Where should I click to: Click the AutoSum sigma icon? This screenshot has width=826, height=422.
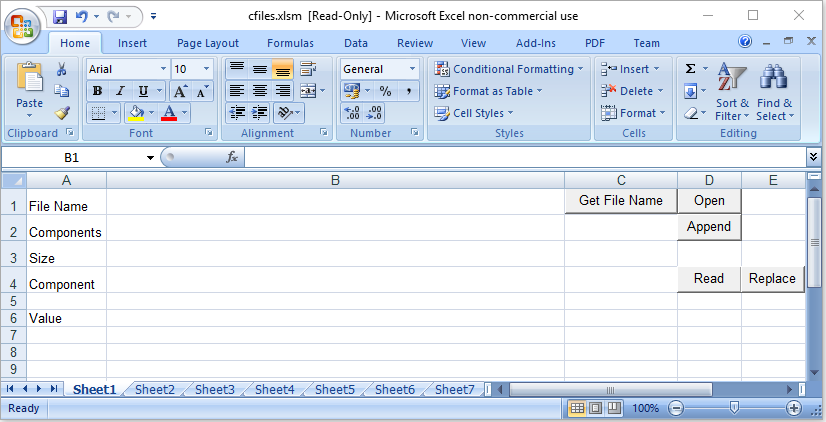690,69
